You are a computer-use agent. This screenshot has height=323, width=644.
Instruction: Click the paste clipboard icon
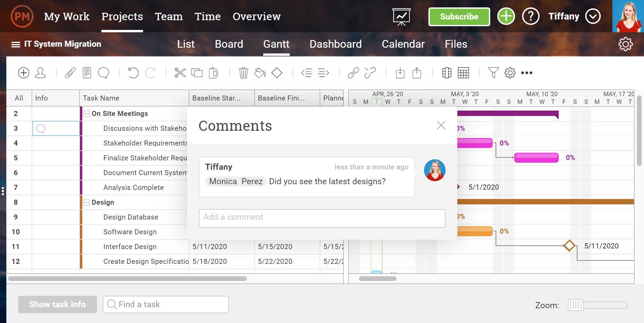(x=214, y=73)
